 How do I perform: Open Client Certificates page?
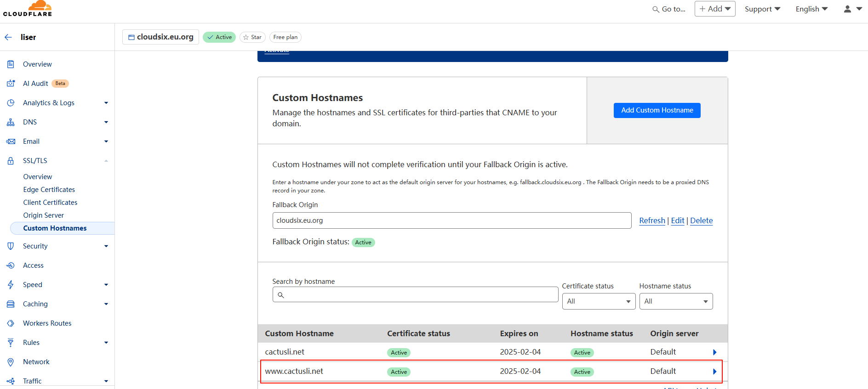point(51,203)
